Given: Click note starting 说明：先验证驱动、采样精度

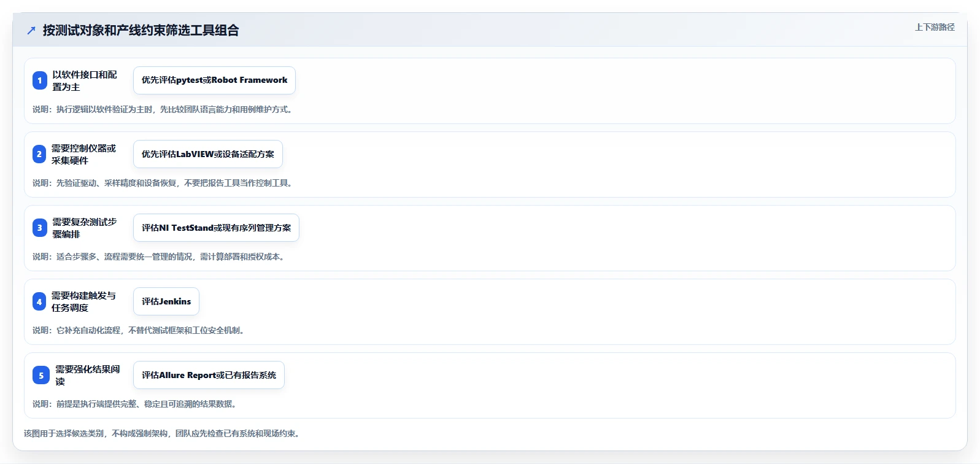Looking at the screenshot, I should pyautogui.click(x=164, y=183).
